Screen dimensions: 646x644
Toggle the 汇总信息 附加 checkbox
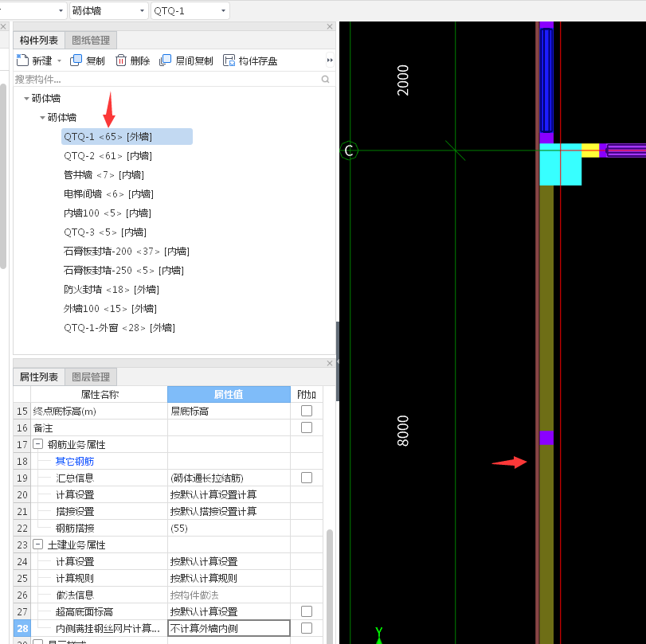point(307,478)
